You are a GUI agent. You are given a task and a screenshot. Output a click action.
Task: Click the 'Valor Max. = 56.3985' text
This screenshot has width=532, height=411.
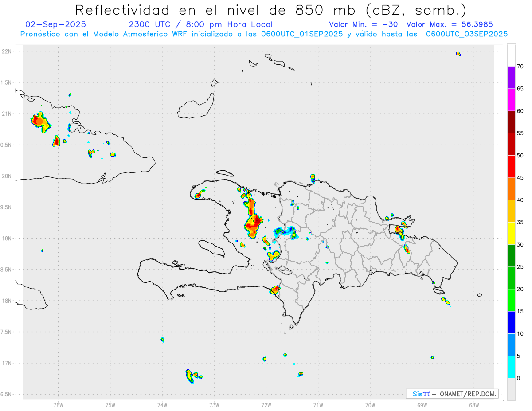450,24
